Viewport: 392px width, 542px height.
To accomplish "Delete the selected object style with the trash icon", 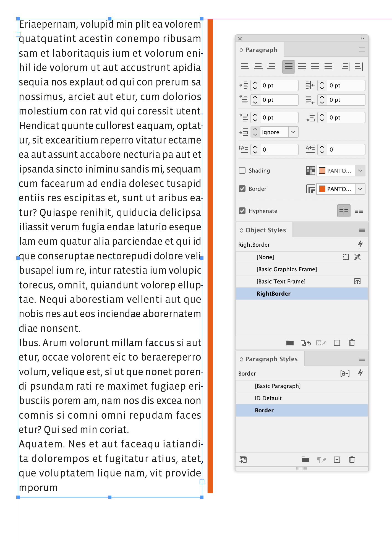I will [352, 343].
